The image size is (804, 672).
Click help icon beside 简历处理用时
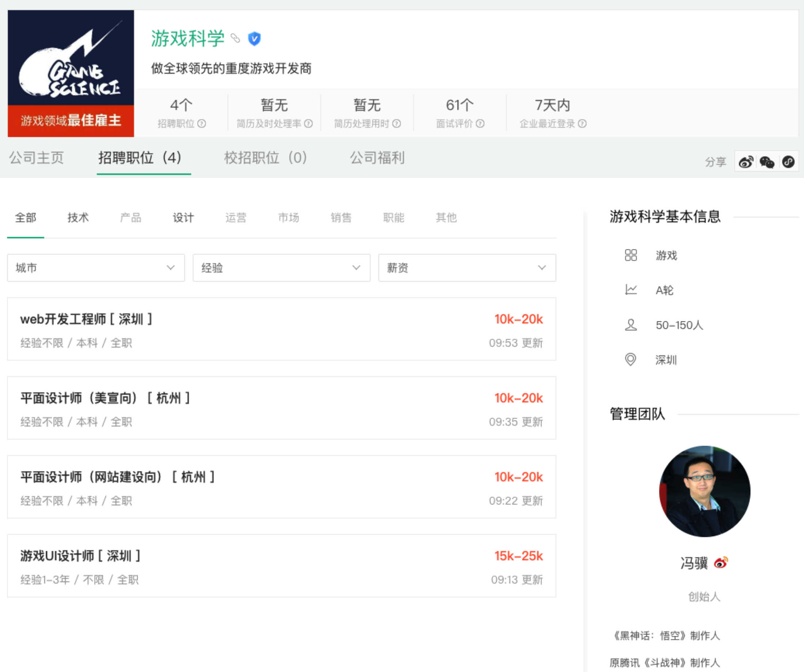tap(397, 124)
